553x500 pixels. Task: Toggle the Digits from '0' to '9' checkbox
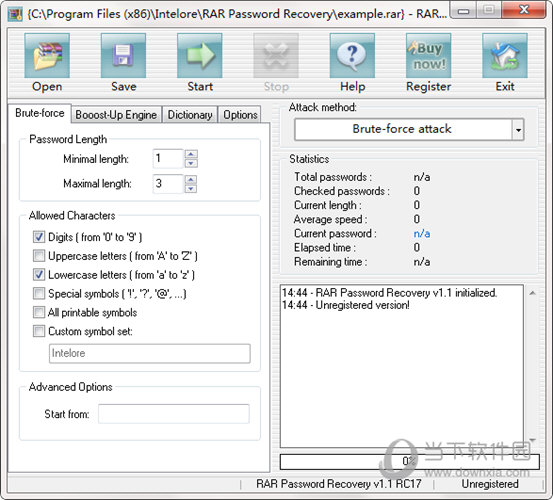(39, 237)
